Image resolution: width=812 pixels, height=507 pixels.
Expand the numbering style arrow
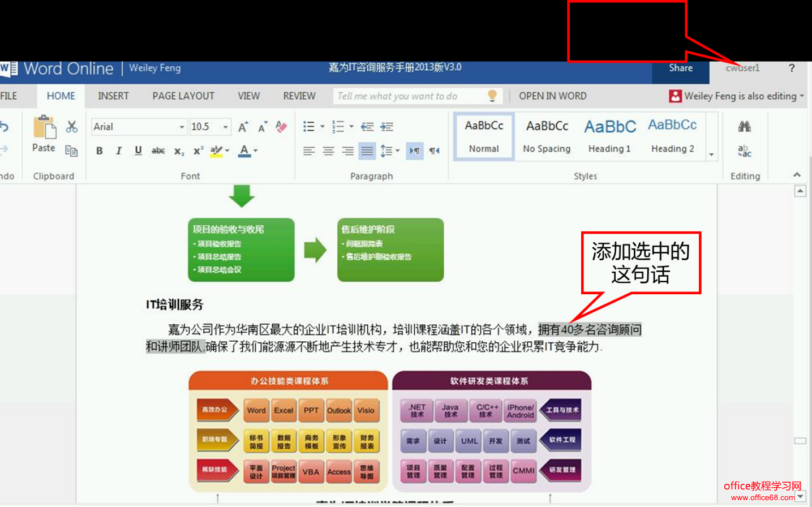pyautogui.click(x=351, y=127)
